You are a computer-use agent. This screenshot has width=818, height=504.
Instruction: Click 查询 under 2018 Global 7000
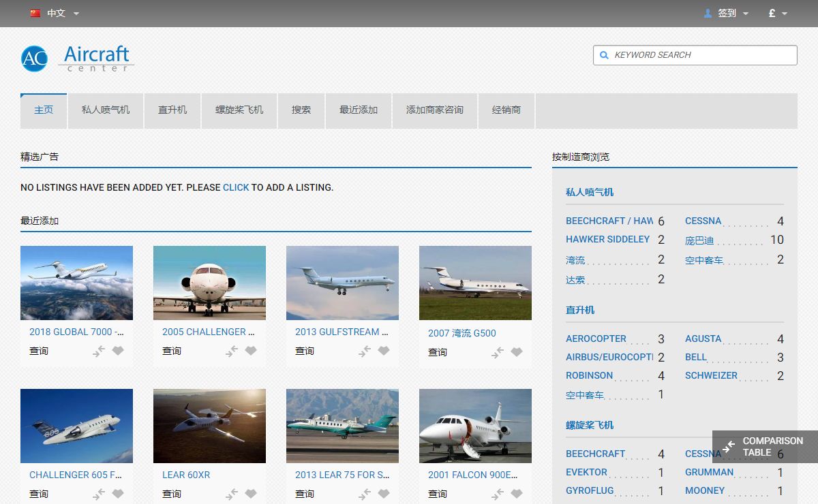[39, 351]
